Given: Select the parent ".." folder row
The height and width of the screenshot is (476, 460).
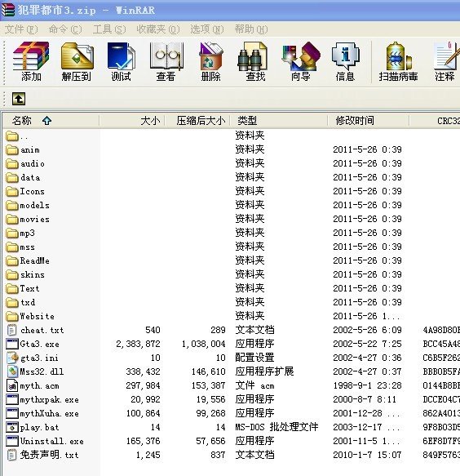Looking at the screenshot, I should 17,136.
